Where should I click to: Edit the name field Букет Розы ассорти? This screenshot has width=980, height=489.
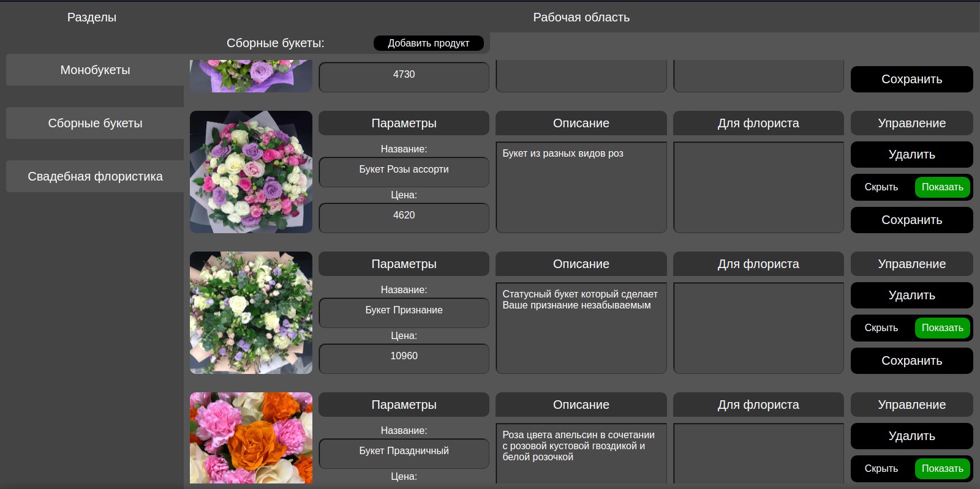pyautogui.click(x=404, y=171)
